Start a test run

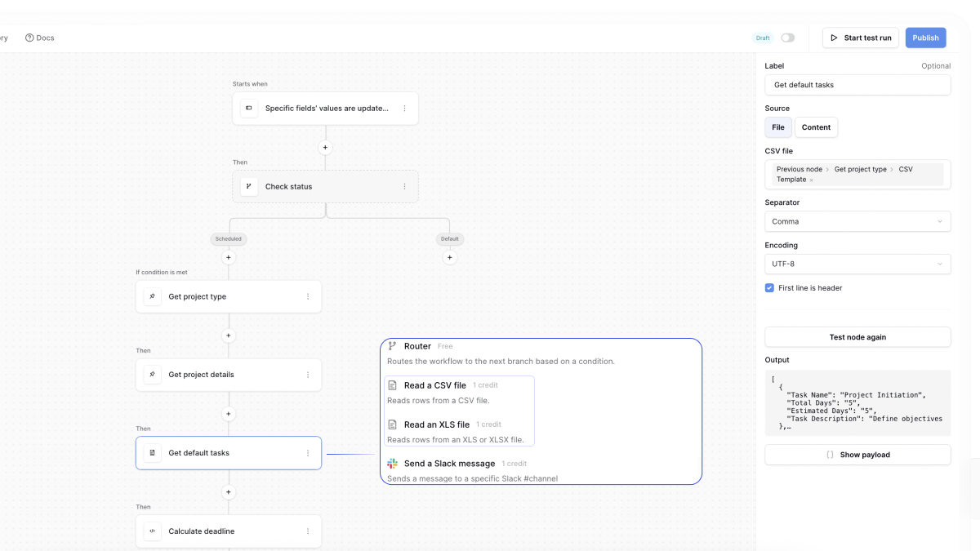(x=861, y=38)
